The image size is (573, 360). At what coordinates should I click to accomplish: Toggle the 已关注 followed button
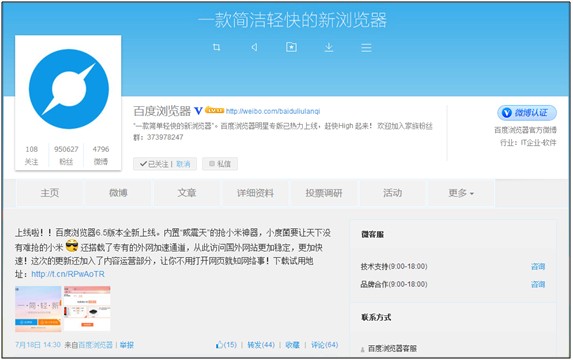[x=154, y=164]
